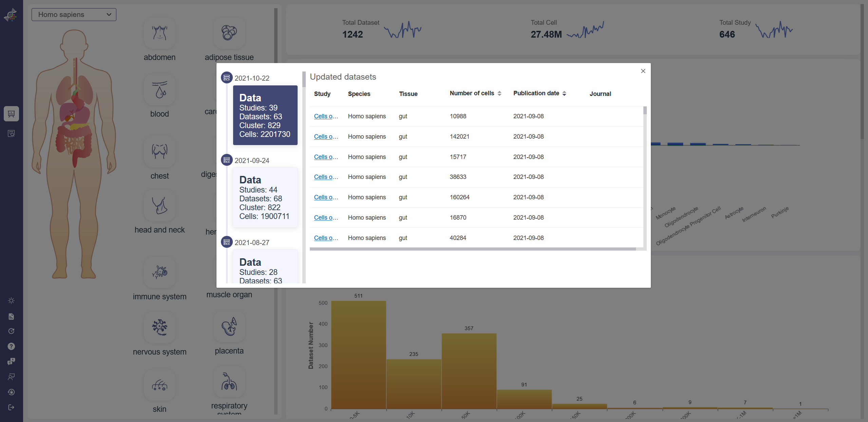This screenshot has width=868, height=422.
Task: Toggle light theme with sun icon
Action: (11, 301)
